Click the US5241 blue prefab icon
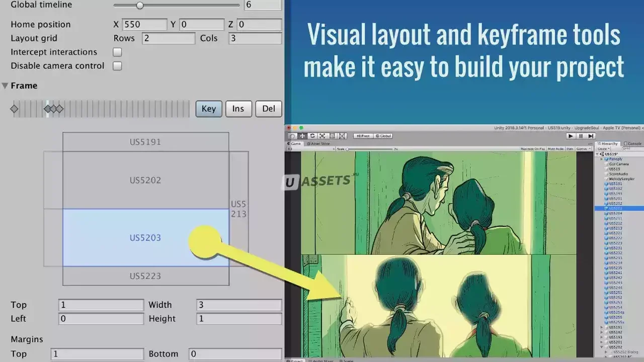 [606, 273]
